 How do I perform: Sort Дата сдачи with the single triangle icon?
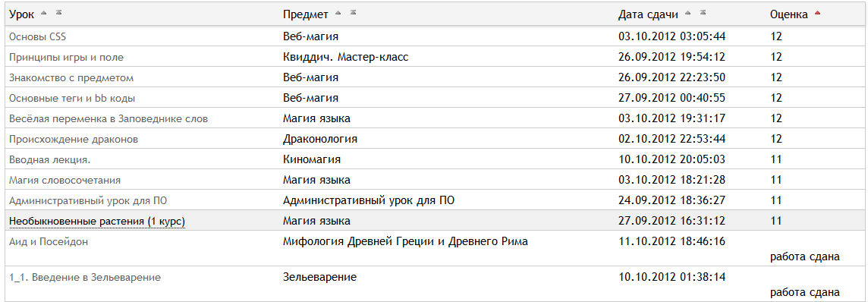(x=688, y=13)
